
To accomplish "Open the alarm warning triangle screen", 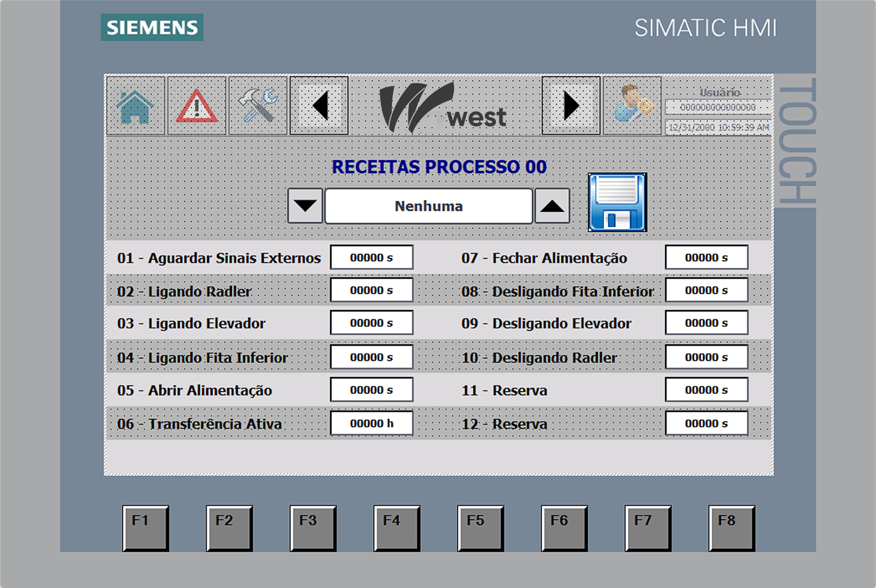I will pos(196,106).
